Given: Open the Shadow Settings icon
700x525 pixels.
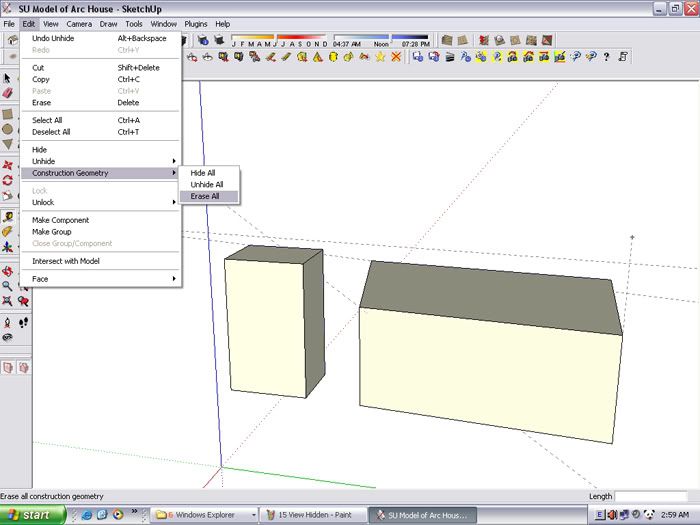Looking at the screenshot, I should click(203, 40).
